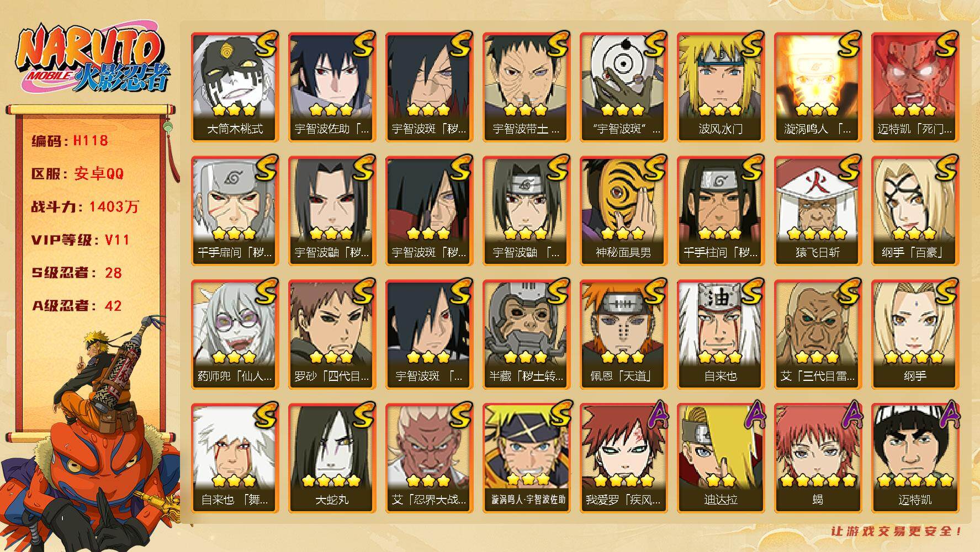Viewport: 980px width, 552px height.
Task: Choose the 大蛇丸 character card
Action: click(x=332, y=458)
